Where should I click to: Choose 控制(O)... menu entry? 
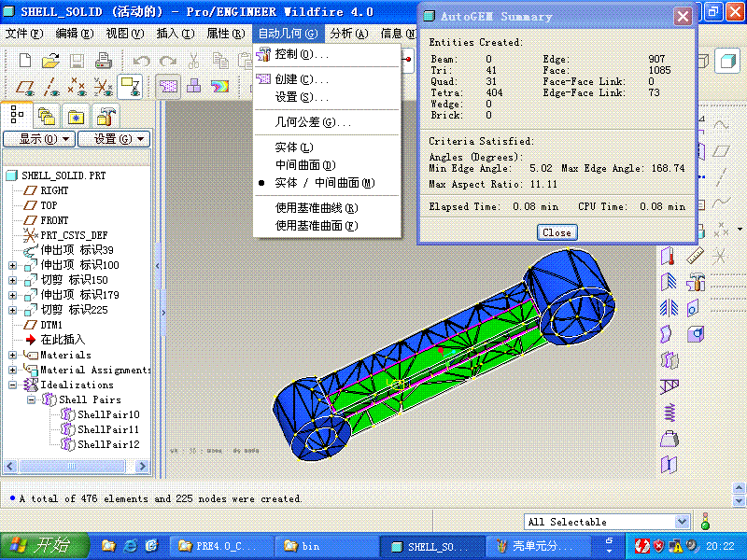point(327,54)
